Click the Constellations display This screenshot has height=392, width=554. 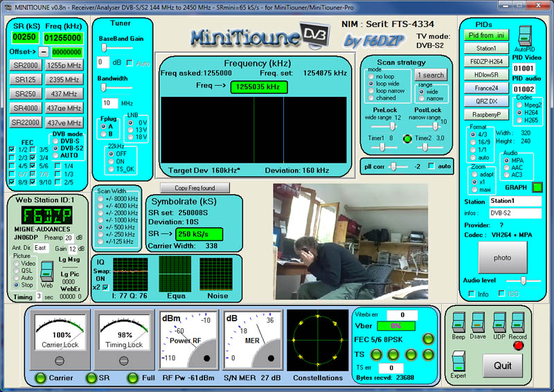(318, 340)
